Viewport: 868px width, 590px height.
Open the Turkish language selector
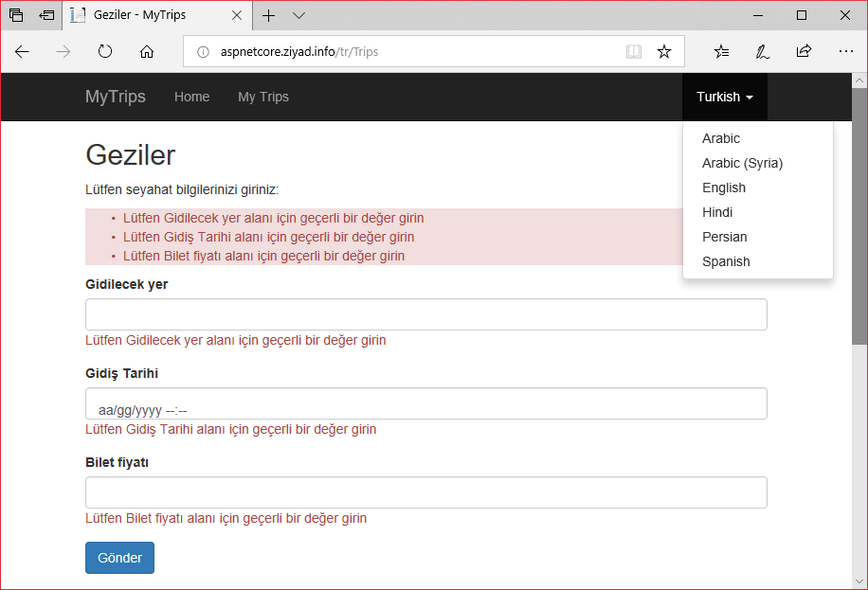point(724,97)
